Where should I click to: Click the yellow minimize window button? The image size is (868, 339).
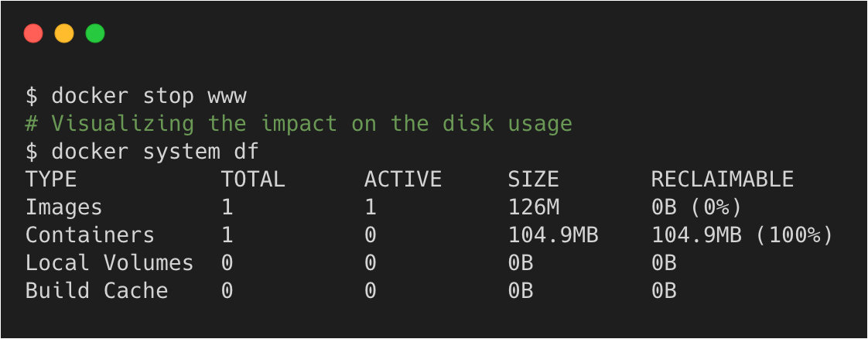(x=64, y=33)
